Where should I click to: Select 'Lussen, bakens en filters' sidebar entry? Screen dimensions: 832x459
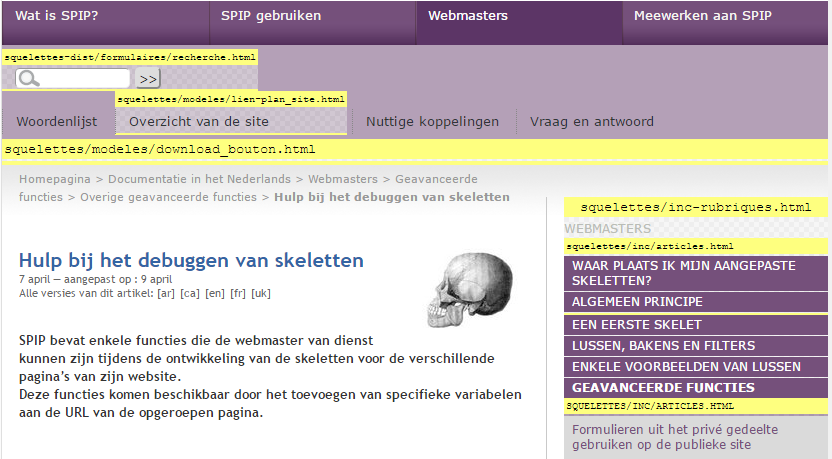[663, 346]
